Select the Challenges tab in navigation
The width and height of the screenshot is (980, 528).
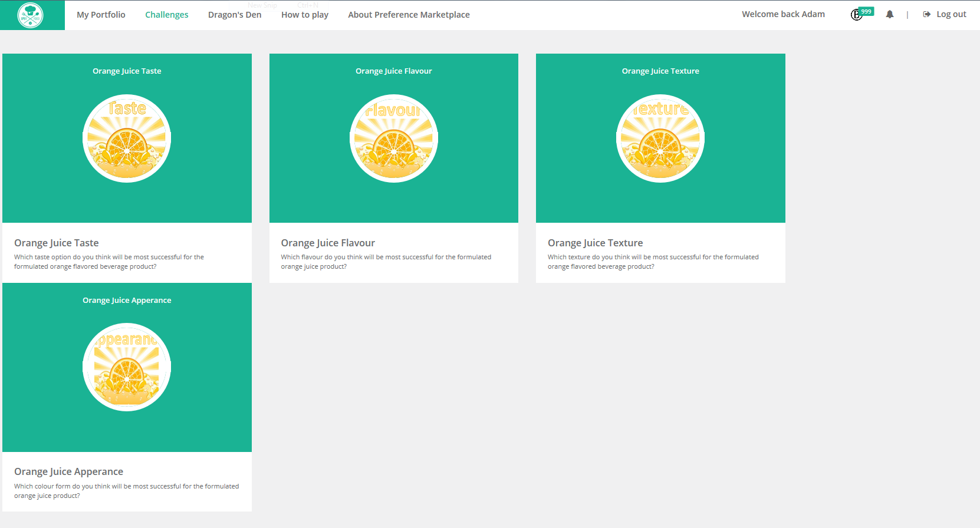click(167, 15)
